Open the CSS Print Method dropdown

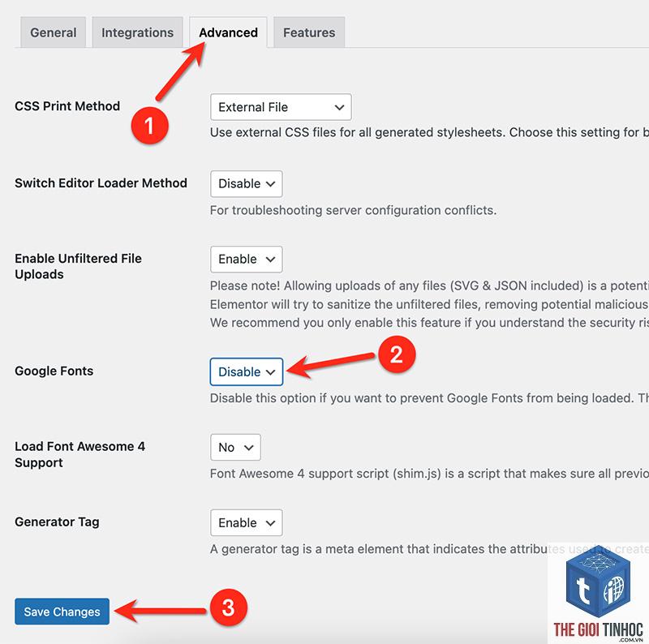[x=281, y=107]
